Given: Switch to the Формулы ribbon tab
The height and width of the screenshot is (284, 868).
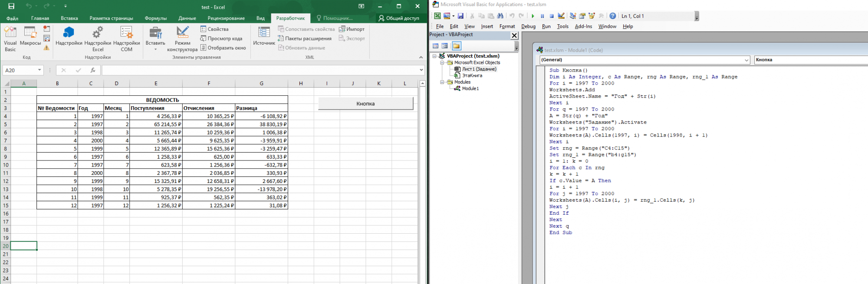Looking at the screenshot, I should pos(155,18).
